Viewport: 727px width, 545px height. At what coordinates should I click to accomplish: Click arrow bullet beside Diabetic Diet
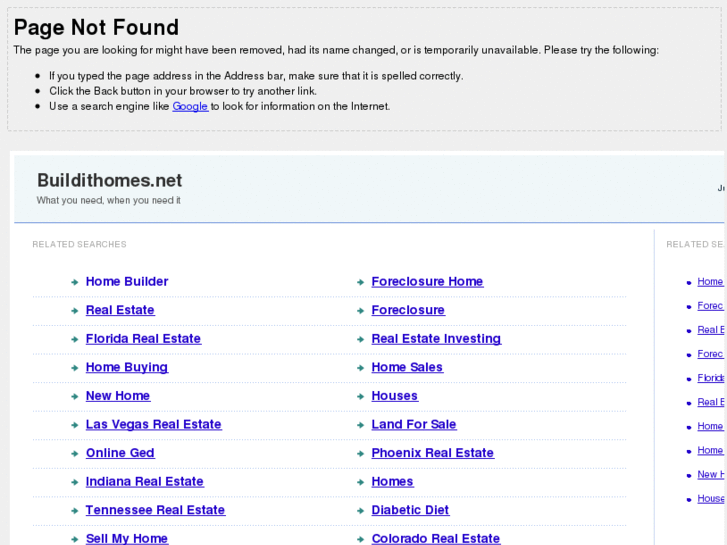coord(360,511)
